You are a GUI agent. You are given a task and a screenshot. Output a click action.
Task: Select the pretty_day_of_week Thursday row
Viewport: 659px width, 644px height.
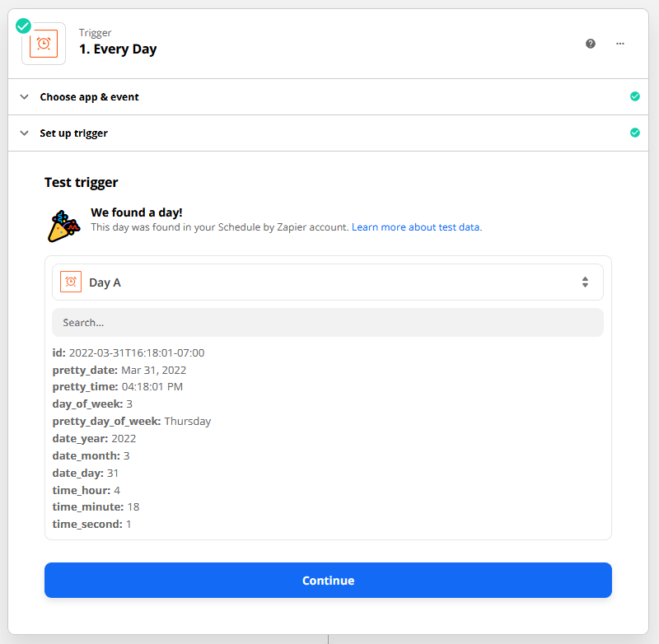coord(132,421)
